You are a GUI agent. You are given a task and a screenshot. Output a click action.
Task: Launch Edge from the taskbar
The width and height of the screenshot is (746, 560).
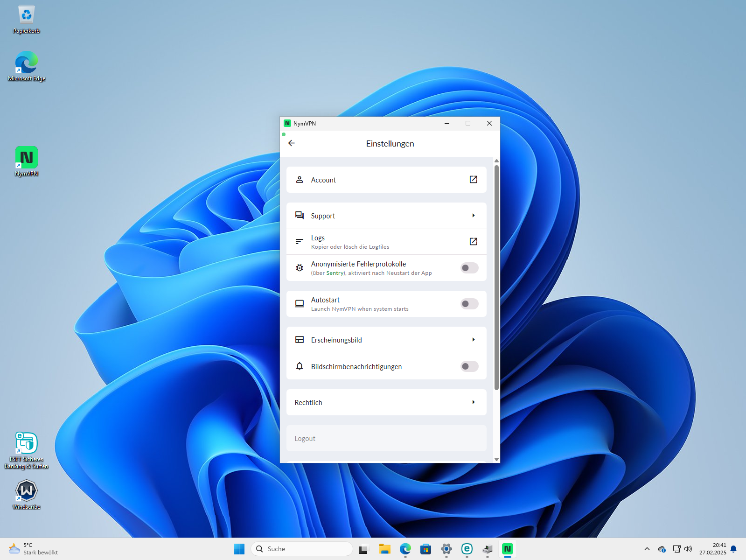point(405,549)
